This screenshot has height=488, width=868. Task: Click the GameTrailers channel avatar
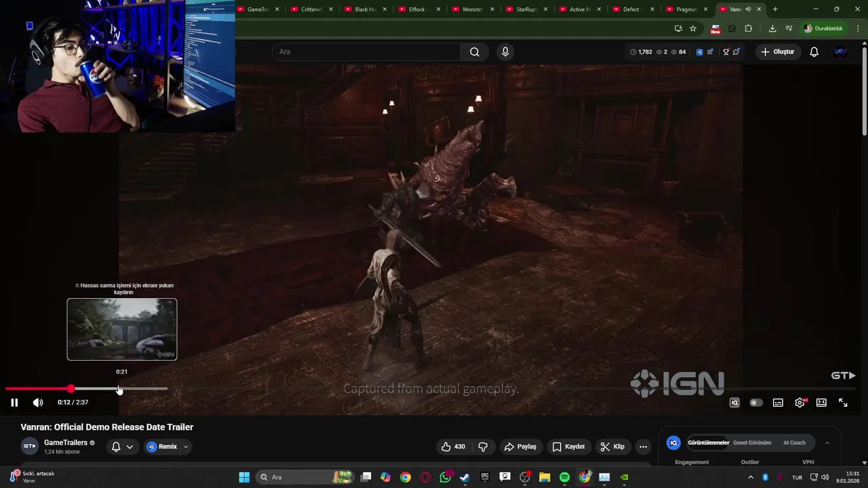30,447
